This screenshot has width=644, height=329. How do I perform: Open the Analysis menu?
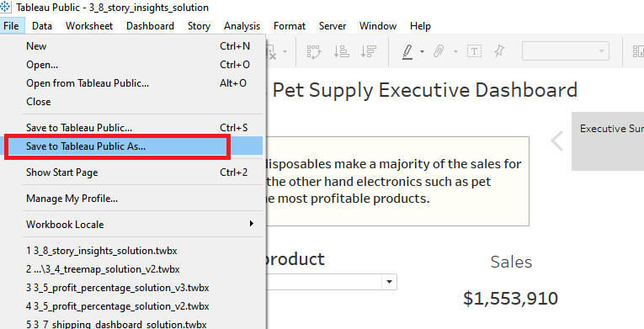(242, 26)
